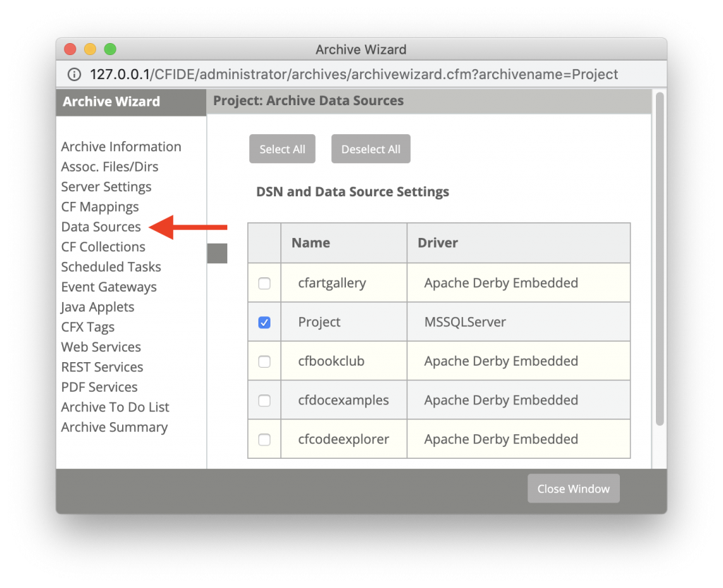The image size is (723, 588).
Task: Open the Archive Summary page
Action: point(114,427)
